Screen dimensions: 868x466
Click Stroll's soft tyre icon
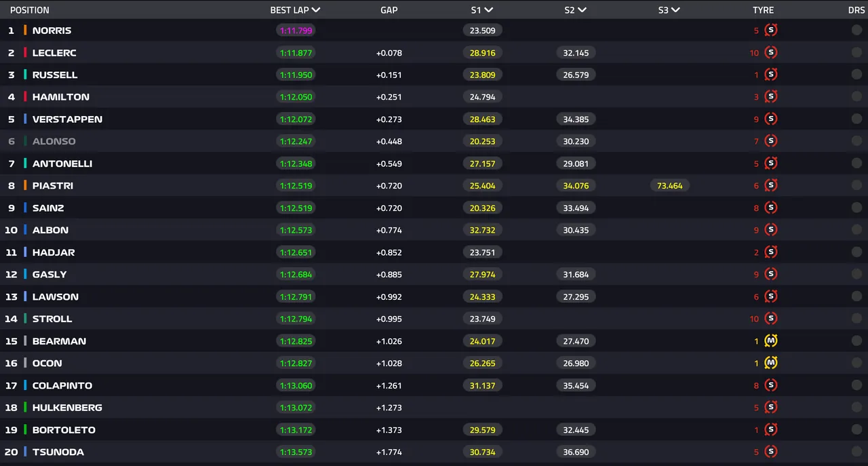pyautogui.click(x=770, y=319)
